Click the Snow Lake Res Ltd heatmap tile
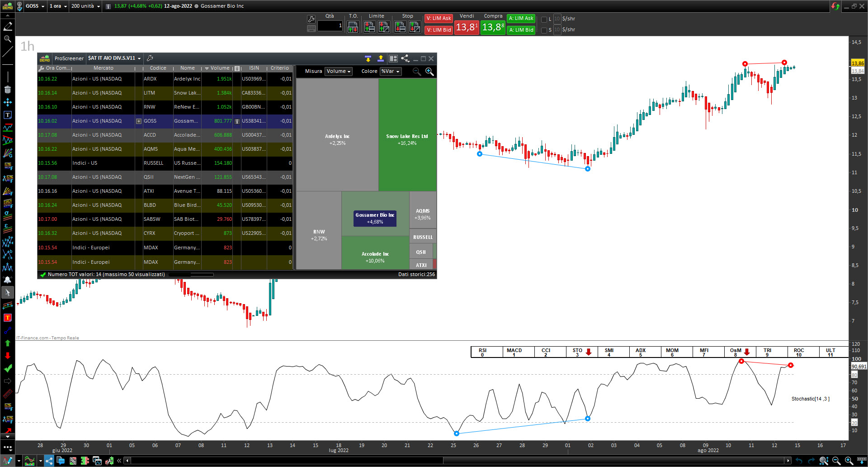Image resolution: width=868 pixels, height=467 pixels. (407, 135)
